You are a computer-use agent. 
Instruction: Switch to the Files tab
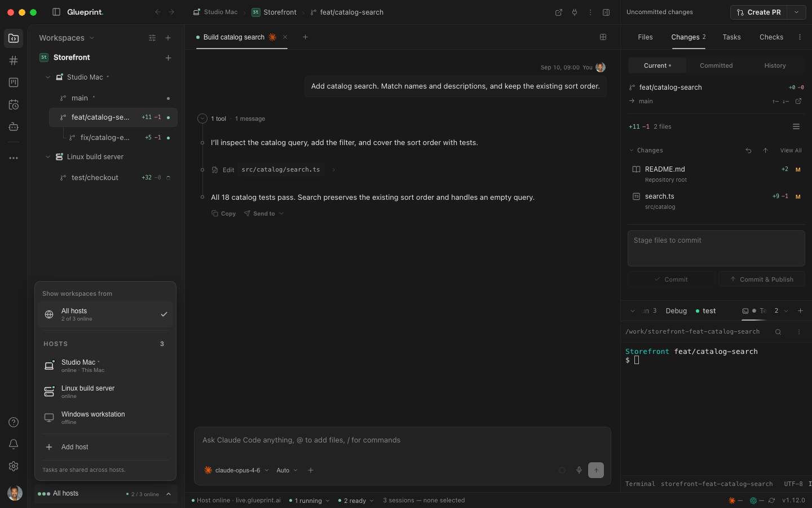[645, 37]
